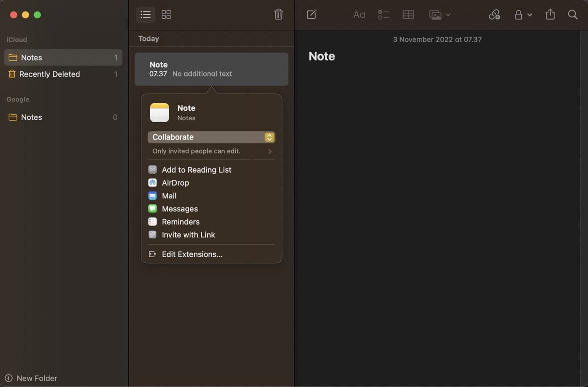Screen dimensions: 588x387
Task: Create a new note
Action: pyautogui.click(x=311, y=14)
